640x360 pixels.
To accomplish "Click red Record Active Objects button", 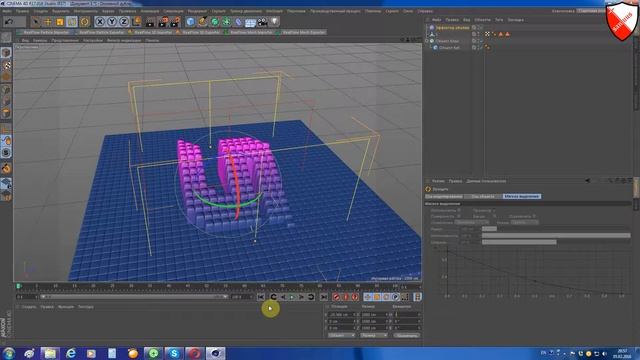I will (336, 297).
